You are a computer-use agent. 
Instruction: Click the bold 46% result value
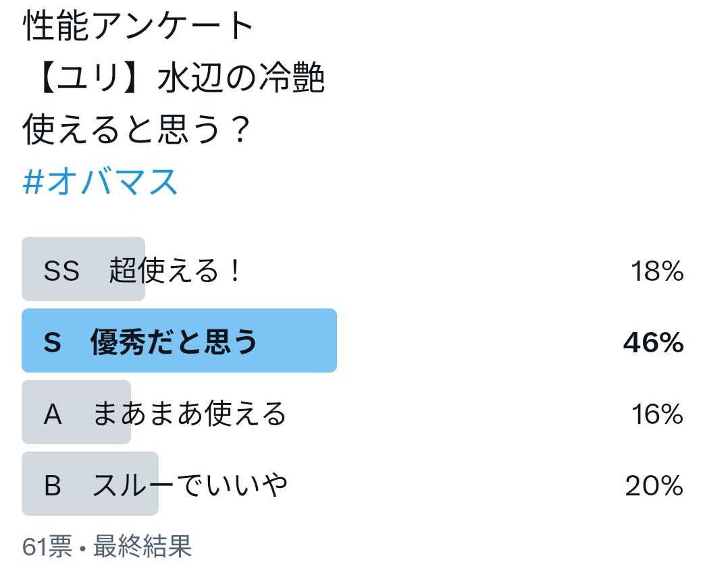[x=653, y=342]
